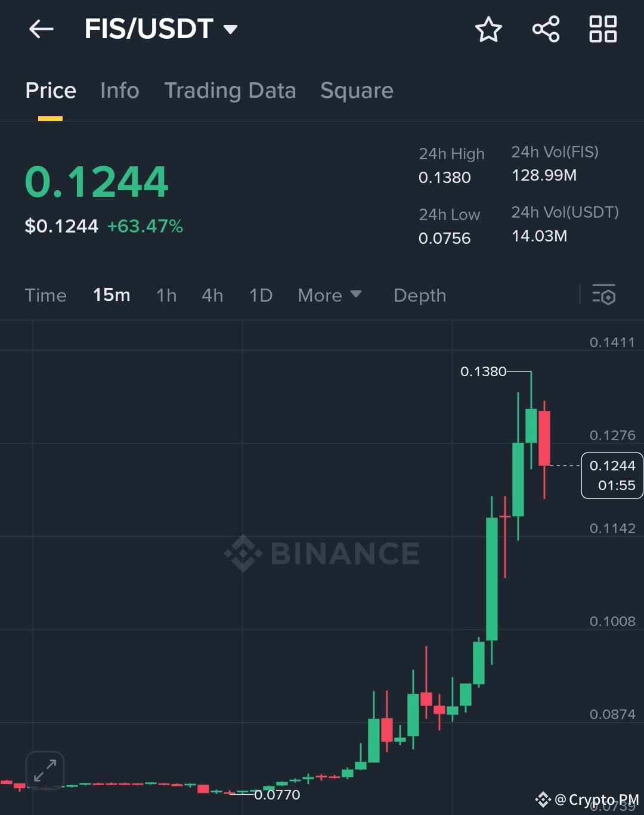Image resolution: width=644 pixels, height=815 pixels.
Task: Add FIS/USDT to favorites via star icon
Action: pos(488,29)
